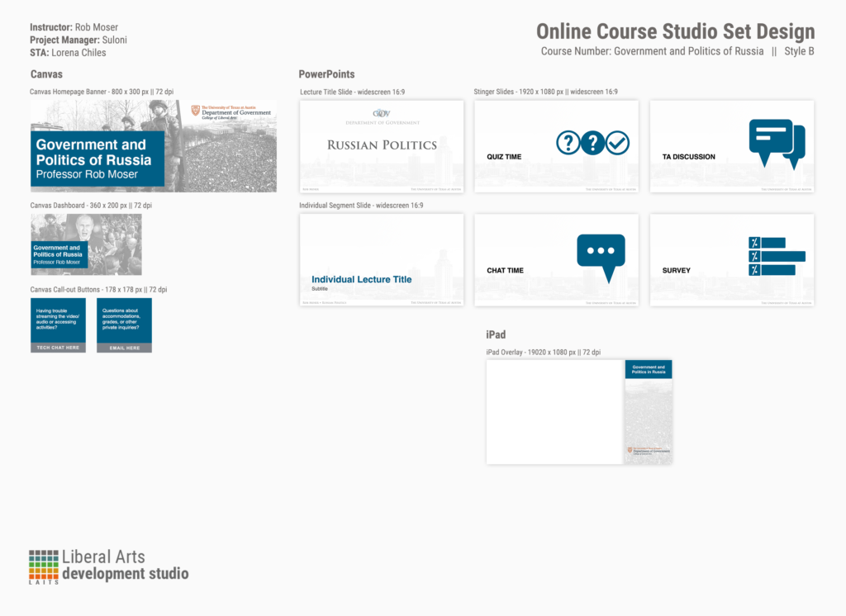Image resolution: width=846 pixels, height=616 pixels.
Task: Click the 'iPad' section heading
Action: (496, 334)
